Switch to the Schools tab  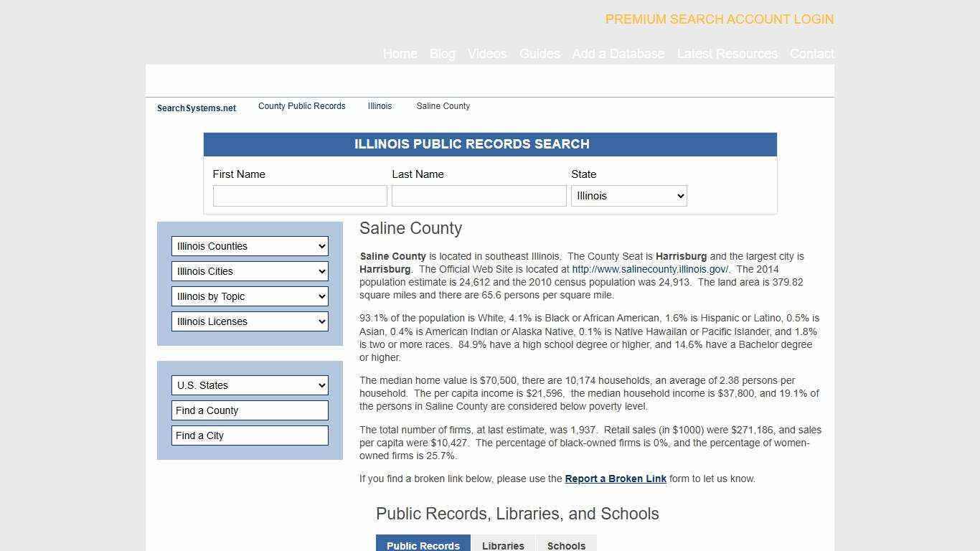pos(566,545)
